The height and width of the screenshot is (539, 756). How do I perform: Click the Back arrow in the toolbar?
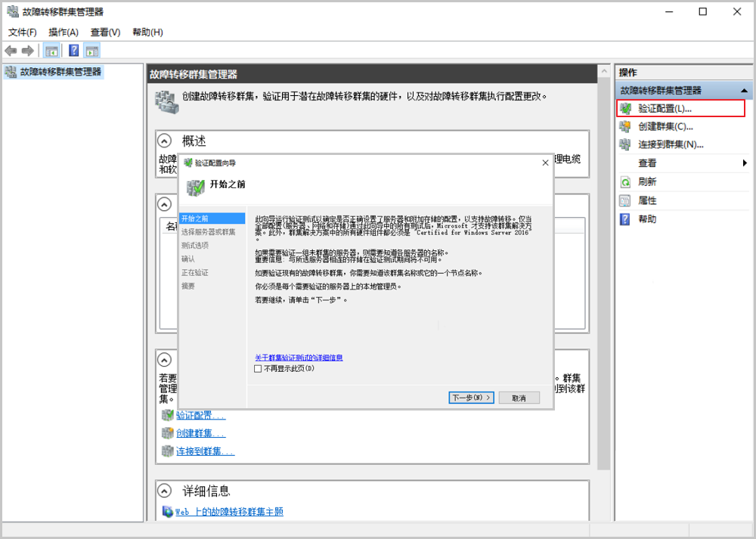11,51
